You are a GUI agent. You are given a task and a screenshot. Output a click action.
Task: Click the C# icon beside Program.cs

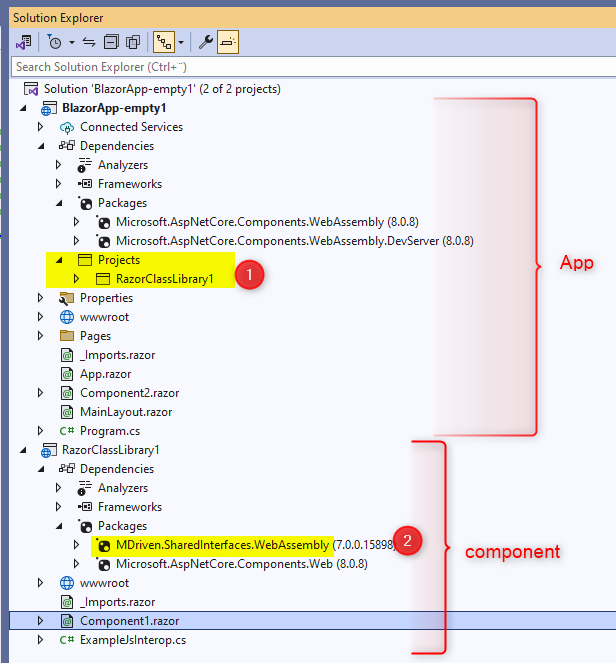67,431
